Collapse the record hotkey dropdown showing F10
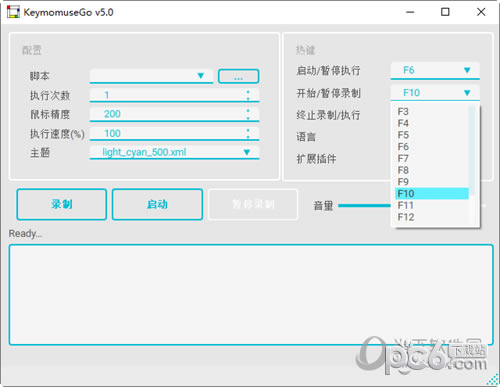This screenshot has width=500, height=387. coord(435,93)
